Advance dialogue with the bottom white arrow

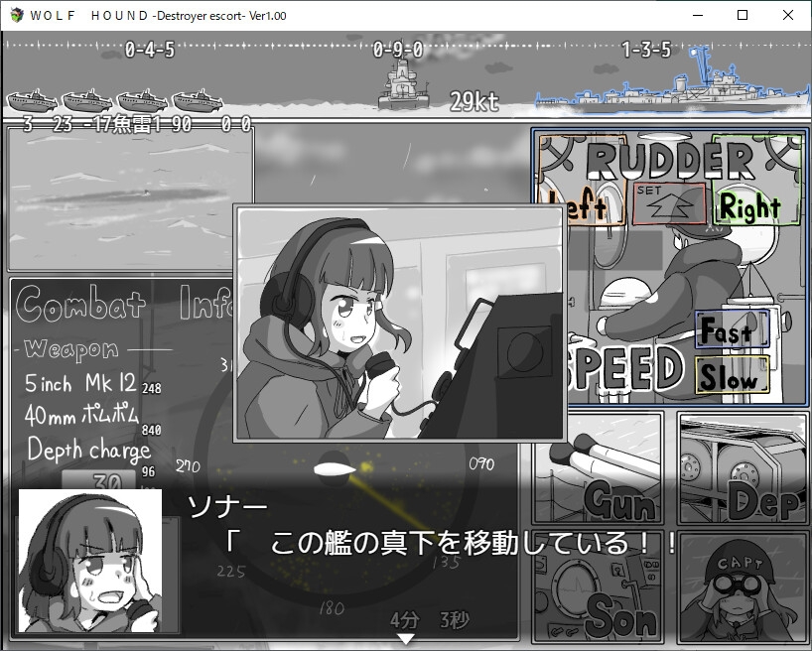pyautogui.click(x=405, y=639)
